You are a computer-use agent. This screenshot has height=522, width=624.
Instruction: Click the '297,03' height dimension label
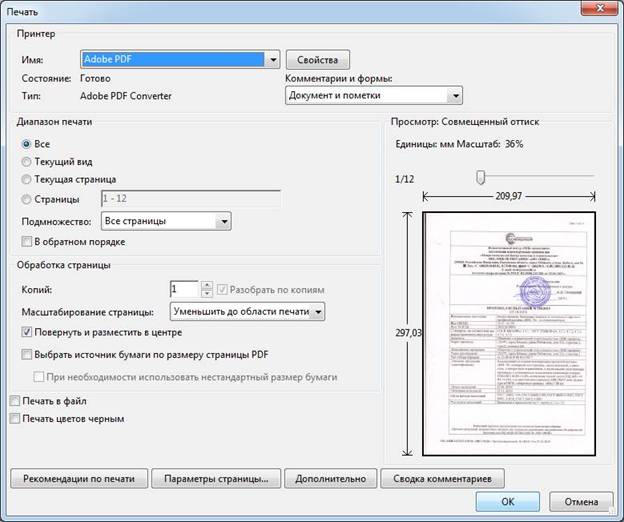tap(408, 333)
